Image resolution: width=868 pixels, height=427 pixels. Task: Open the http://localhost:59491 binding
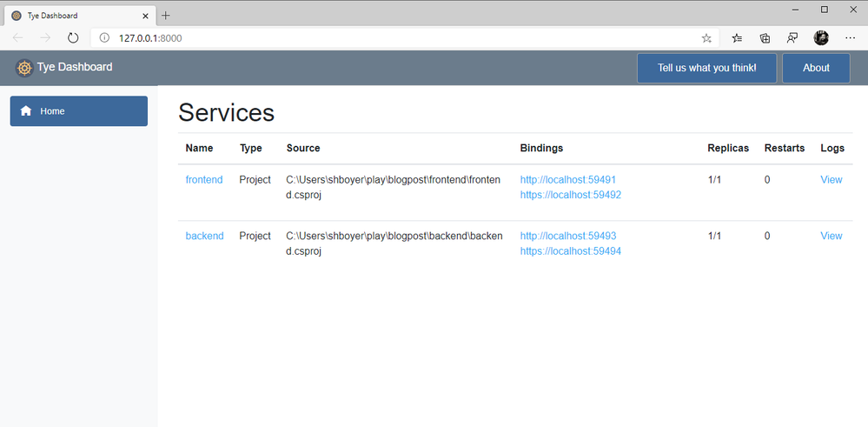[568, 180]
